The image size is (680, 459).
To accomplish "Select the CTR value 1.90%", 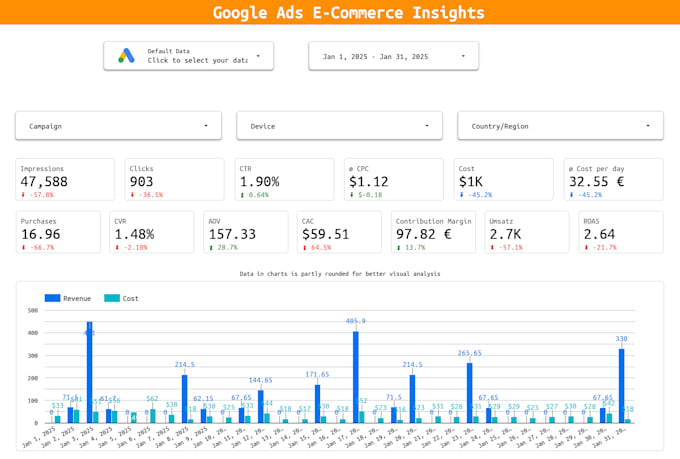I will [259, 181].
